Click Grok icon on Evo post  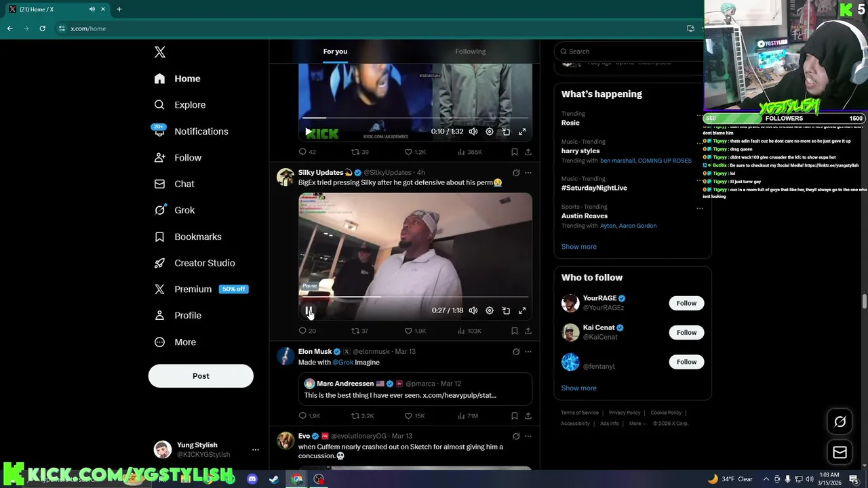click(x=516, y=436)
